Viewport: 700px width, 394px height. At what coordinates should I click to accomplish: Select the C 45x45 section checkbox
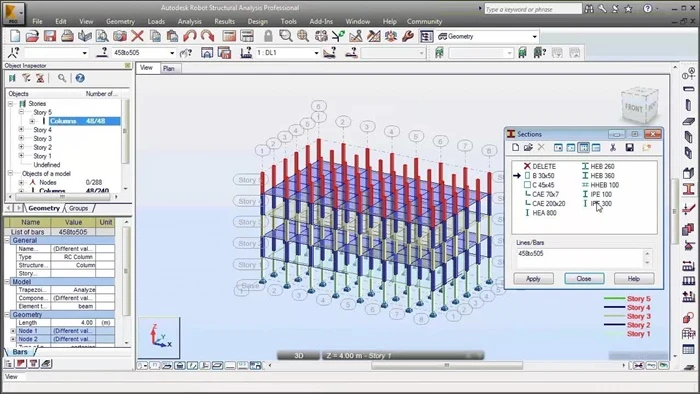[x=527, y=185]
